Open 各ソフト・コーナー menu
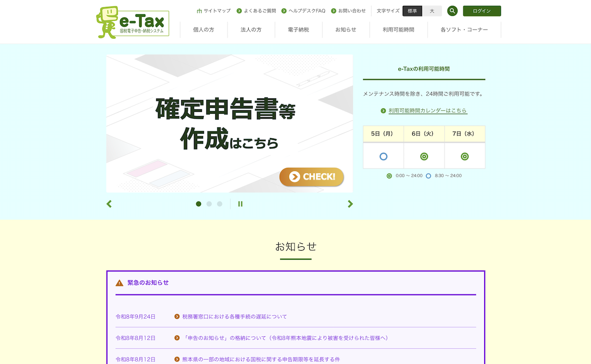 [x=464, y=30]
